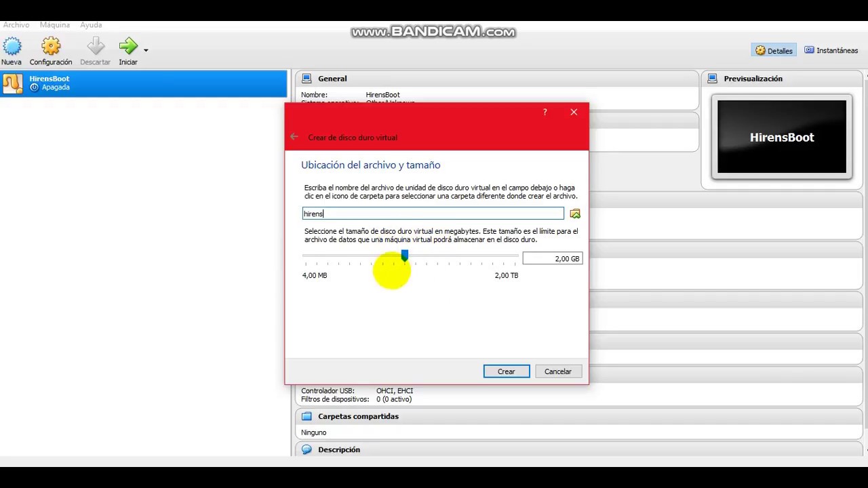Open the Archivo menu
Screen dimensions: 868x488
(x=16, y=25)
